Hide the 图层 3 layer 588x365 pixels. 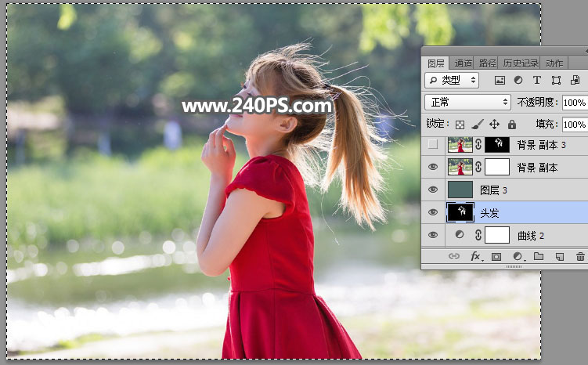pos(433,190)
